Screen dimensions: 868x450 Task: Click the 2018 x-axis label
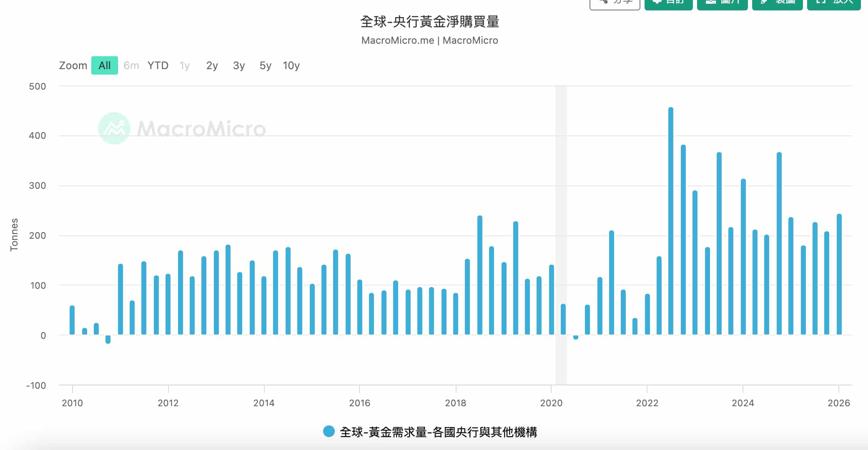pos(455,403)
